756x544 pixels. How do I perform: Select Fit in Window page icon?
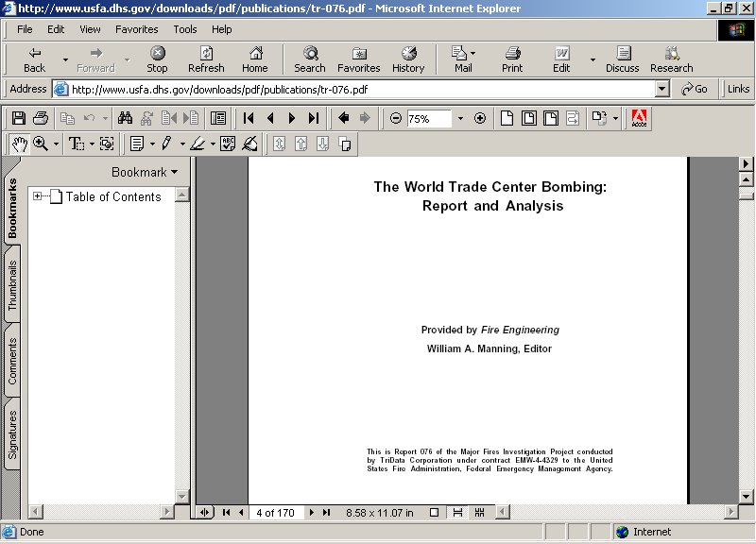point(529,118)
